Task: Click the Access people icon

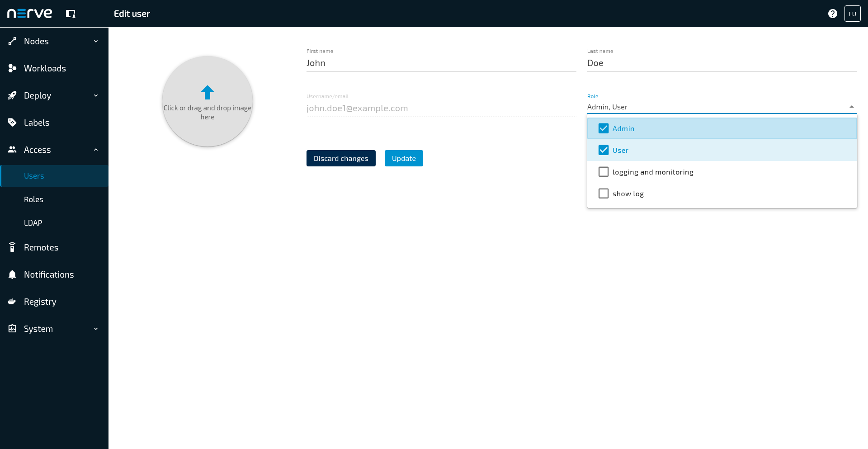Action: [12, 149]
